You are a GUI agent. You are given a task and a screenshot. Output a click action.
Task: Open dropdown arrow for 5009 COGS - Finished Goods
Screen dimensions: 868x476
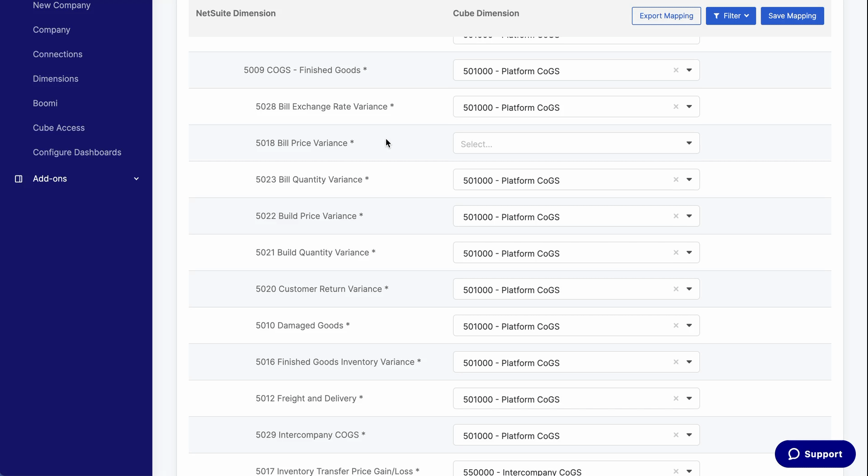tap(689, 70)
